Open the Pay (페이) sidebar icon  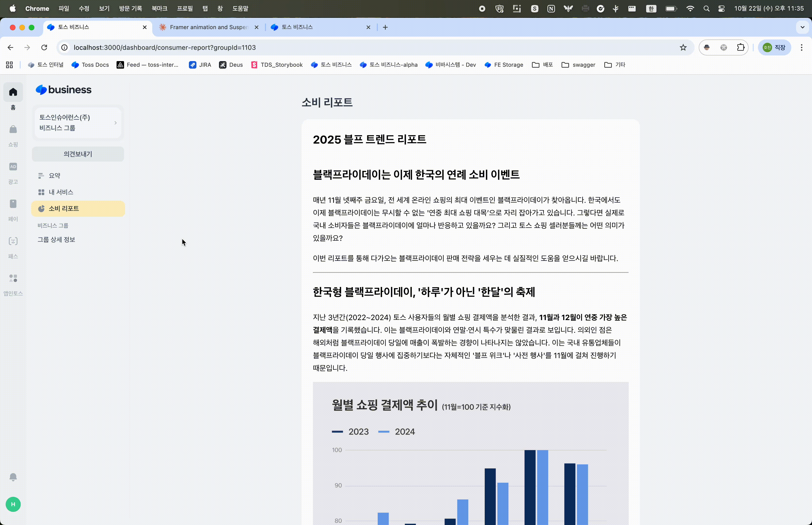[13, 204]
